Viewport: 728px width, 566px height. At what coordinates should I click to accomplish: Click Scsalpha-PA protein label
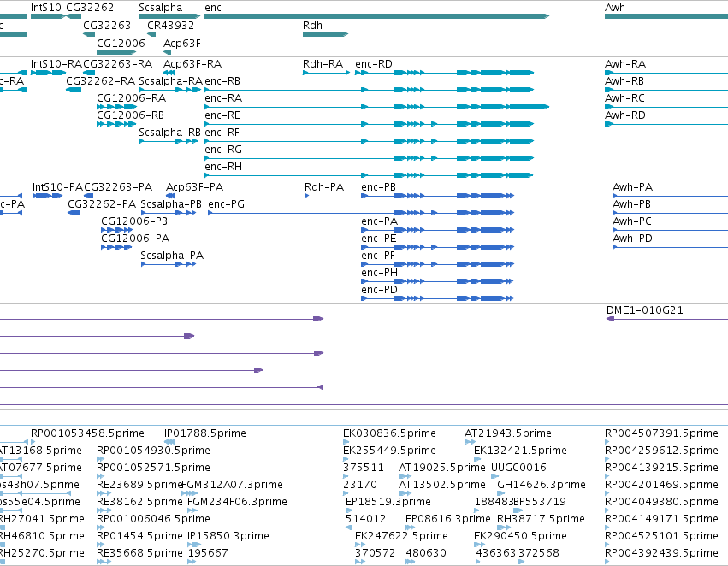click(x=172, y=256)
